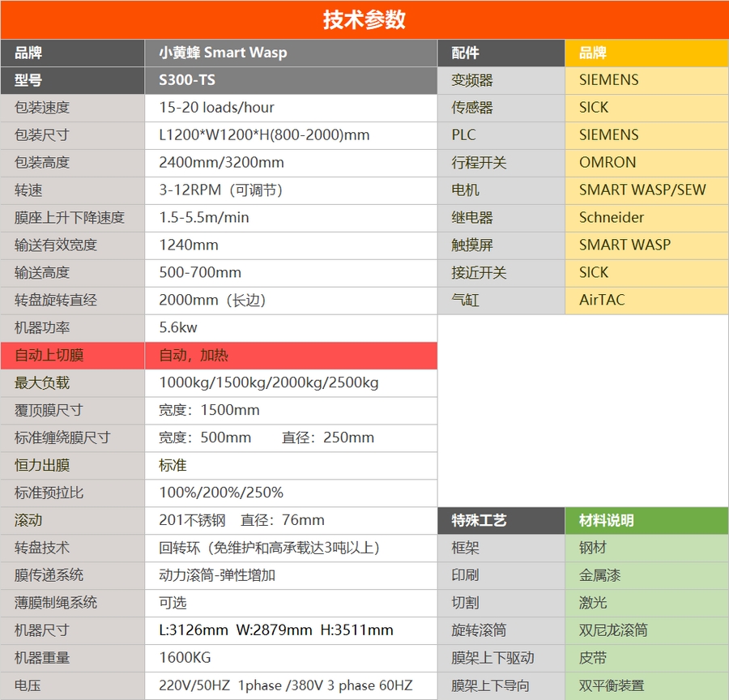The width and height of the screenshot is (729, 700).
Task: Select SIEMENS in the 变频器 row
Action: (x=646, y=80)
